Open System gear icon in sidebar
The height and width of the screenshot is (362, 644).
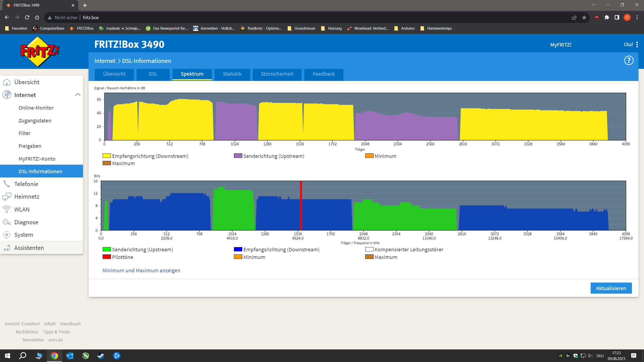(x=7, y=235)
